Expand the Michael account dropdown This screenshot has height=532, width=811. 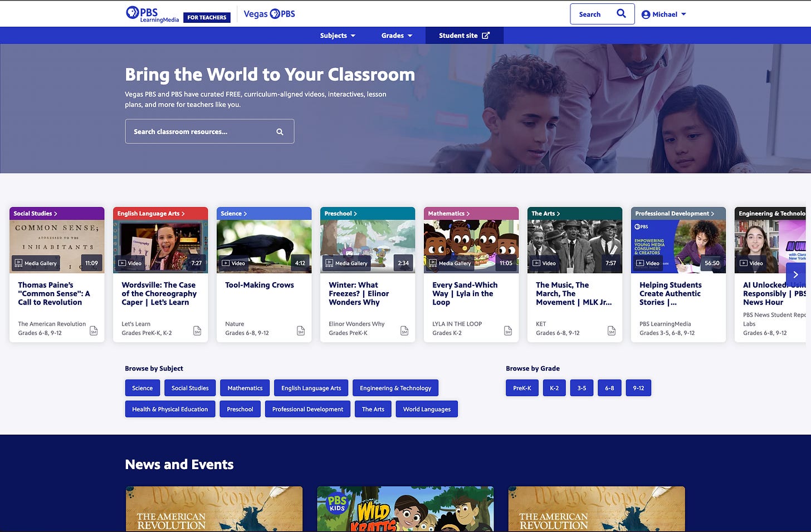[x=684, y=14]
